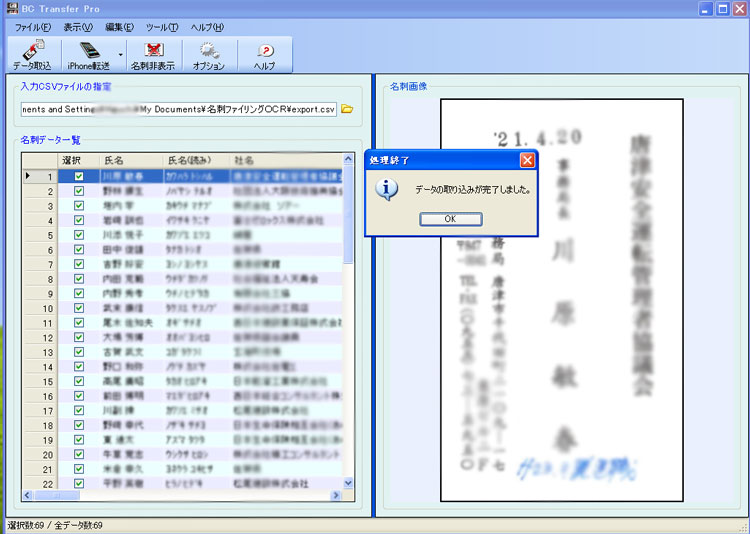Click the horizontal scroll left arrow
The image size is (750, 534).
pos(27,495)
